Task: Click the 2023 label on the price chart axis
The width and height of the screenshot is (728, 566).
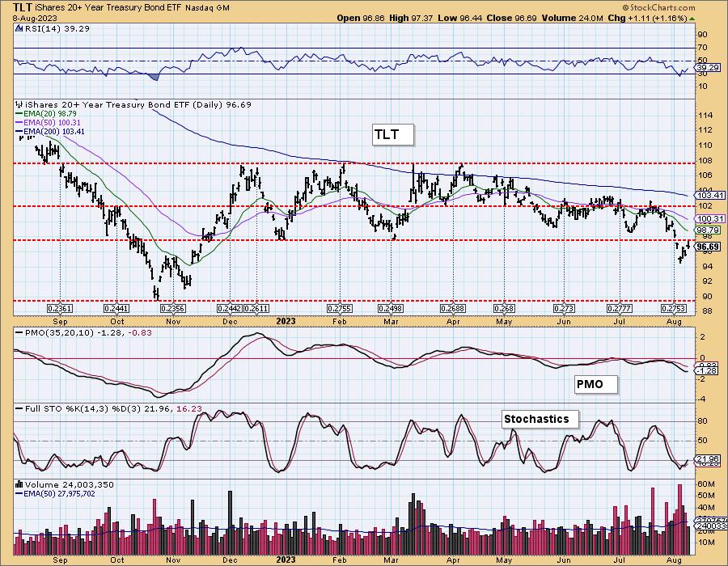Action: 286,321
